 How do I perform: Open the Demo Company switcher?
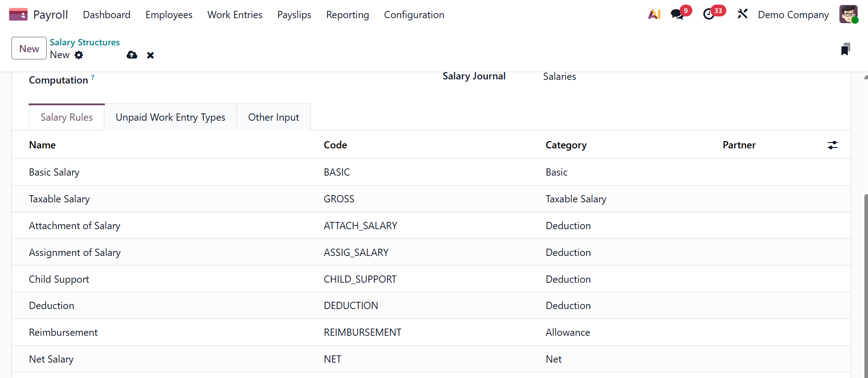coord(793,15)
